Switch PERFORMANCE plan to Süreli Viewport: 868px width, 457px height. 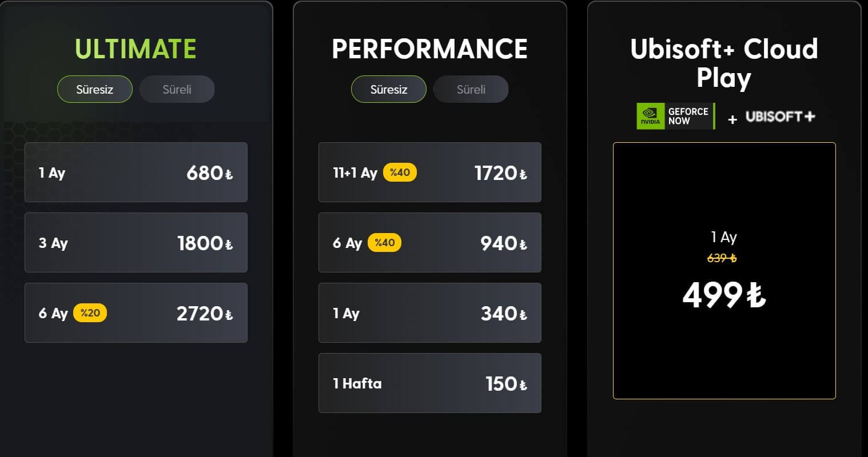pyautogui.click(x=471, y=90)
